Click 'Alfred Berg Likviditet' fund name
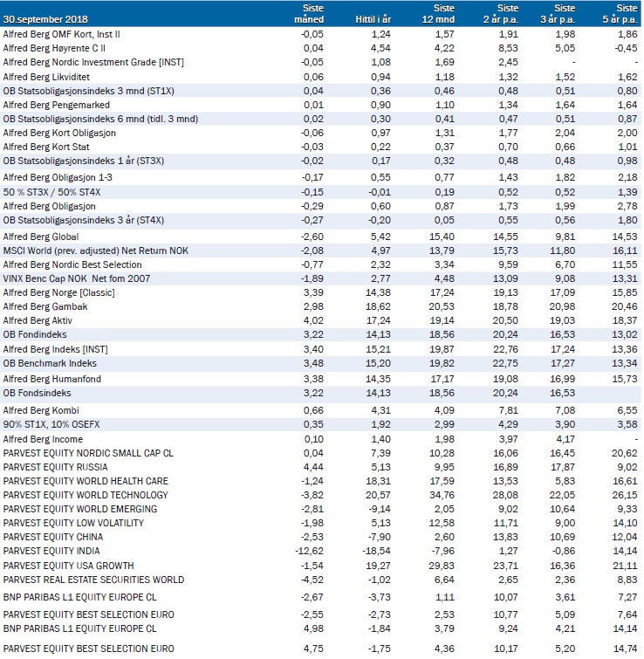 46,77
